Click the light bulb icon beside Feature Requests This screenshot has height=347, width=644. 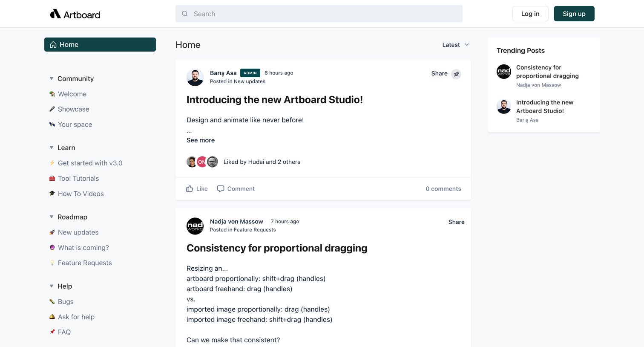pos(52,263)
